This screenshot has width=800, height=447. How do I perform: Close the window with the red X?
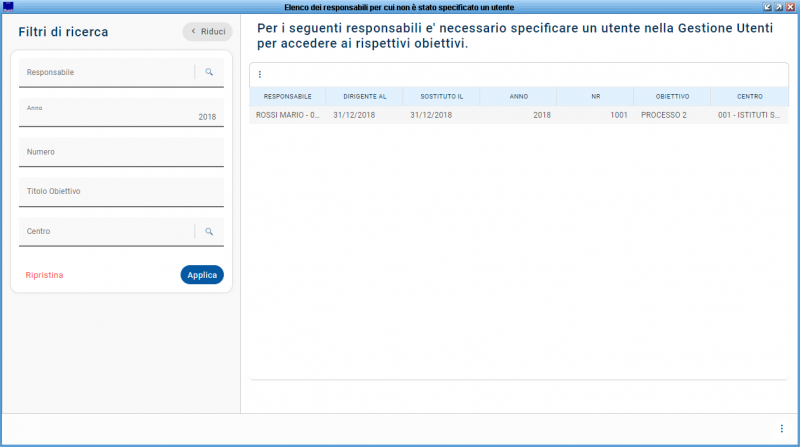point(791,7)
